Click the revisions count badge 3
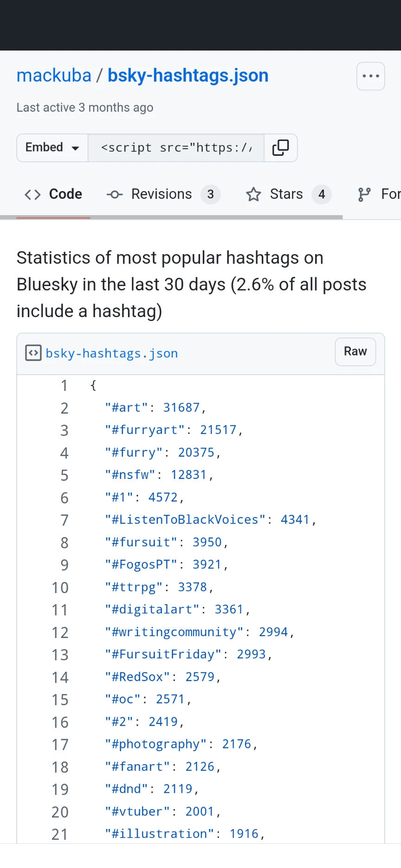The height and width of the screenshot is (868, 401). tap(210, 194)
